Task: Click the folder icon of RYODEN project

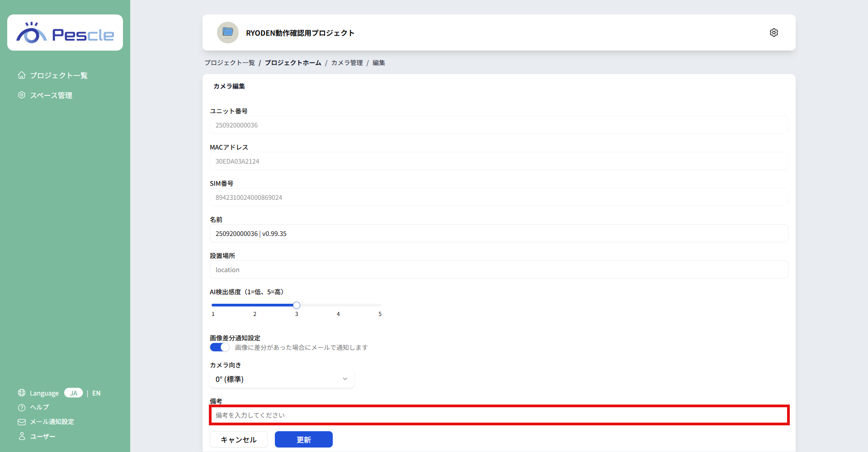Action: click(227, 32)
